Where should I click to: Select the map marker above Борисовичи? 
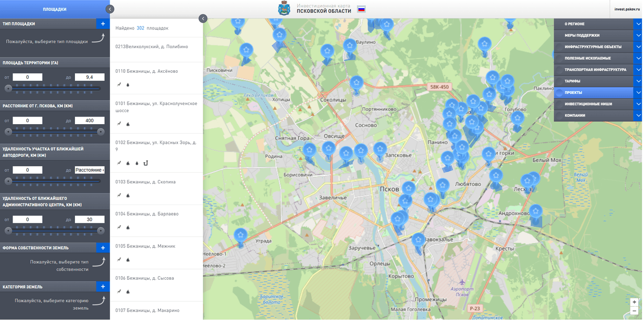coord(310,150)
